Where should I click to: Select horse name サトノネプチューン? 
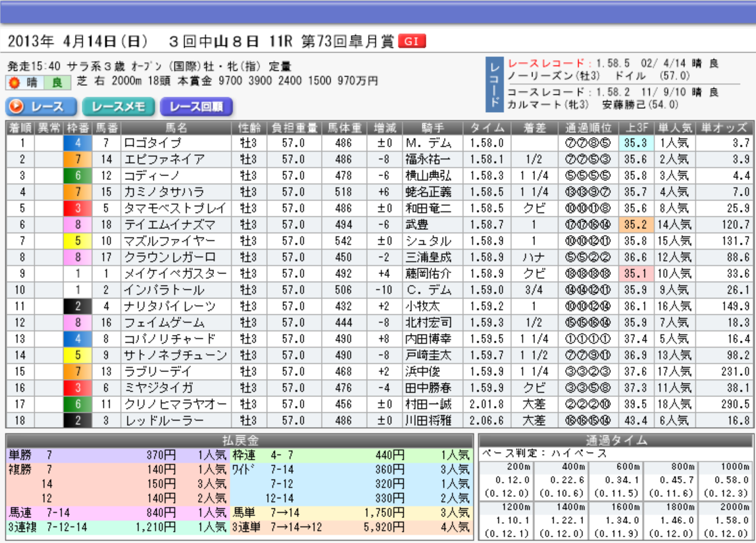(175, 355)
